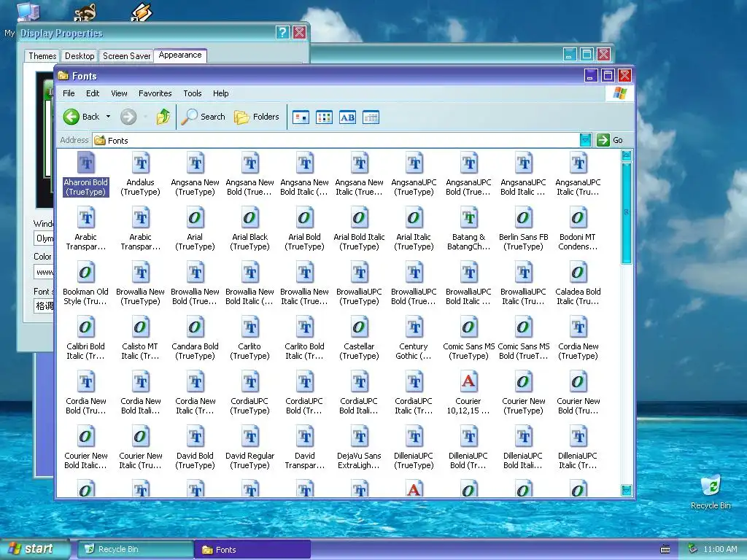This screenshot has width=747, height=560.
Task: Select Bookman Old Style font icon
Action: [x=86, y=273]
